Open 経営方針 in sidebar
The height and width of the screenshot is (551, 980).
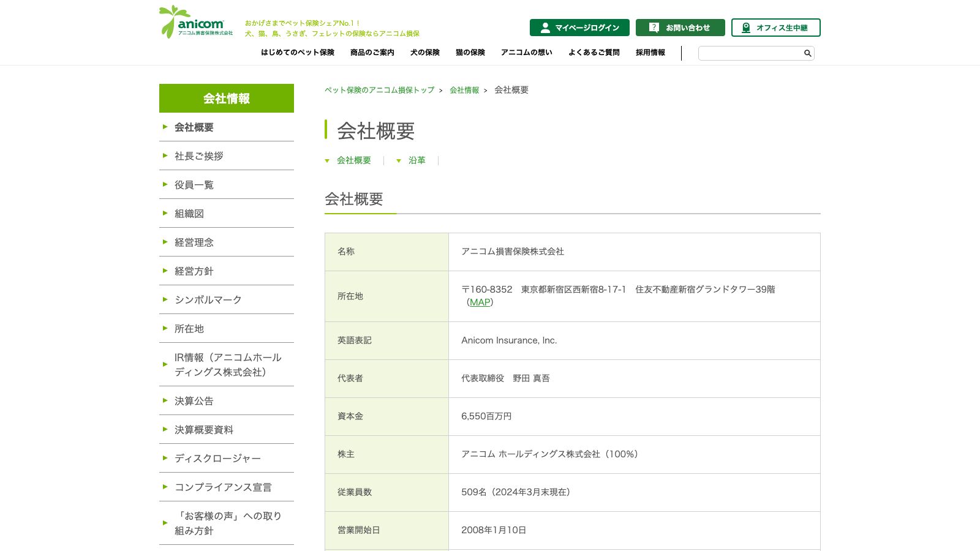tap(227, 271)
